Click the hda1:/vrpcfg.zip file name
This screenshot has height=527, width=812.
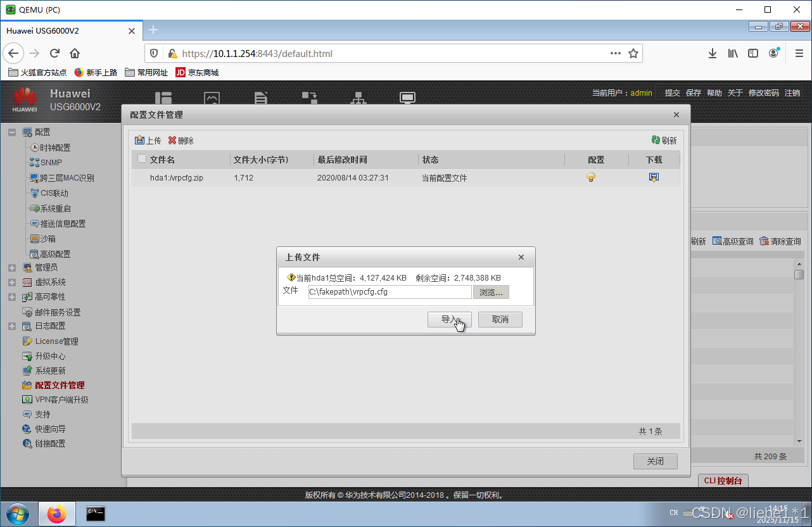tap(177, 178)
